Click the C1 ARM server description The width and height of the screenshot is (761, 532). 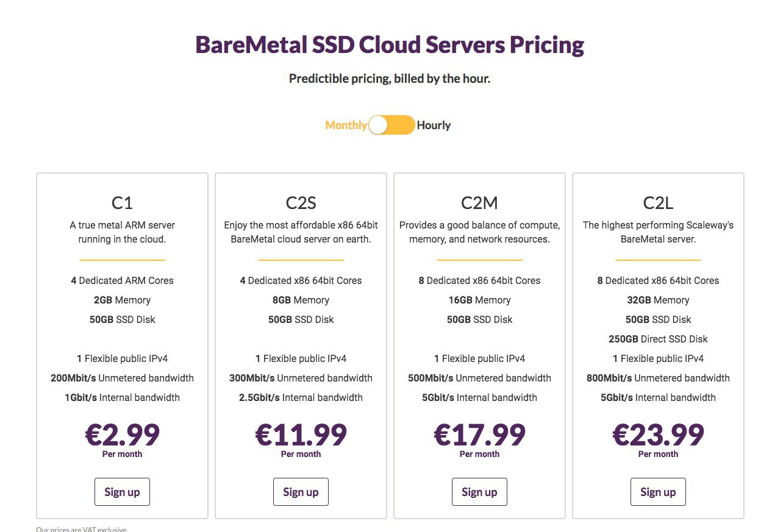point(122,232)
